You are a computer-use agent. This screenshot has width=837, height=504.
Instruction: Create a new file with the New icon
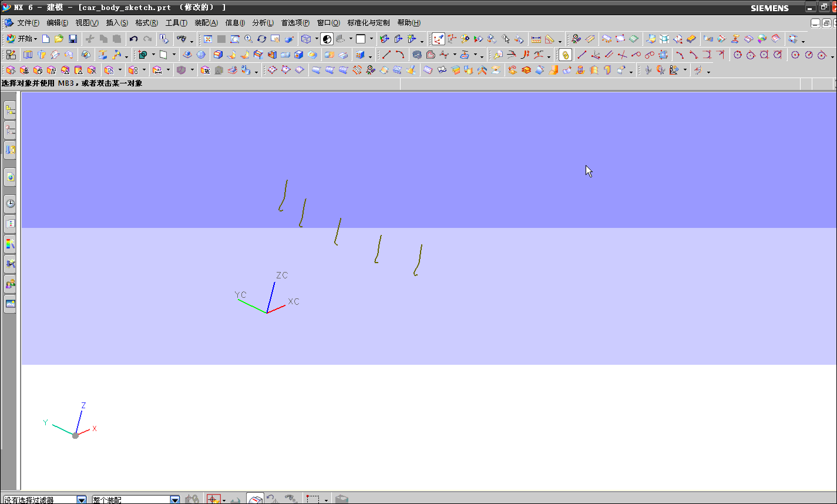click(x=46, y=39)
